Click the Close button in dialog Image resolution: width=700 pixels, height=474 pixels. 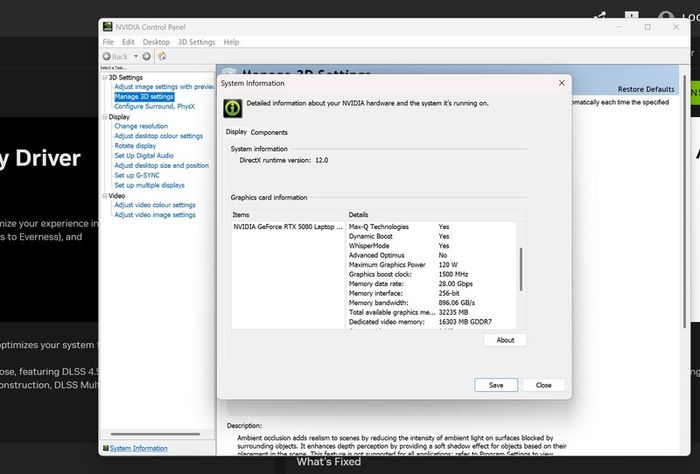544,385
